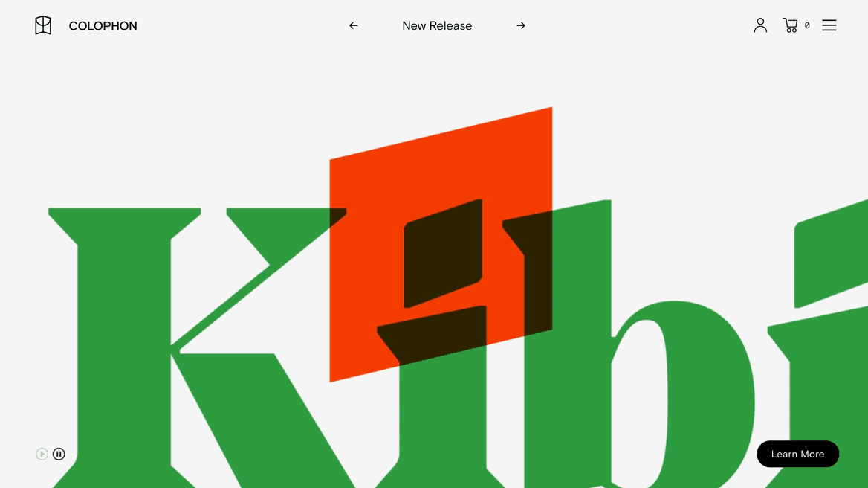This screenshot has width=868, height=488.
Task: Go to previous slide with left arrow
Action: 353,25
